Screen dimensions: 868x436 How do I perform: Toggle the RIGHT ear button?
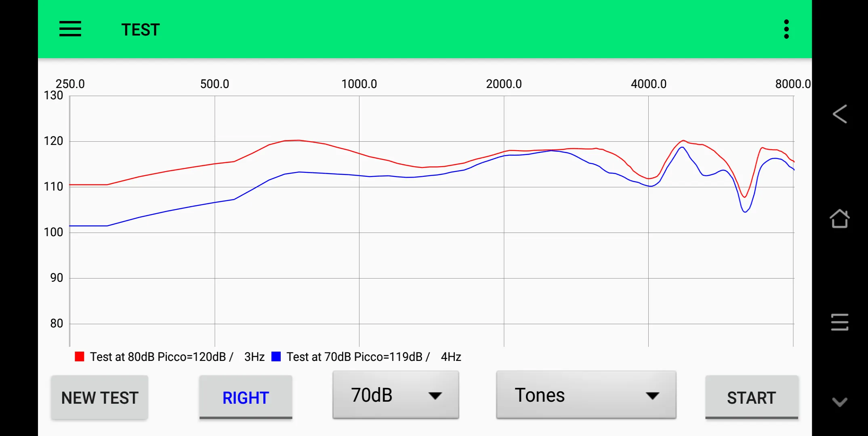coord(246,398)
